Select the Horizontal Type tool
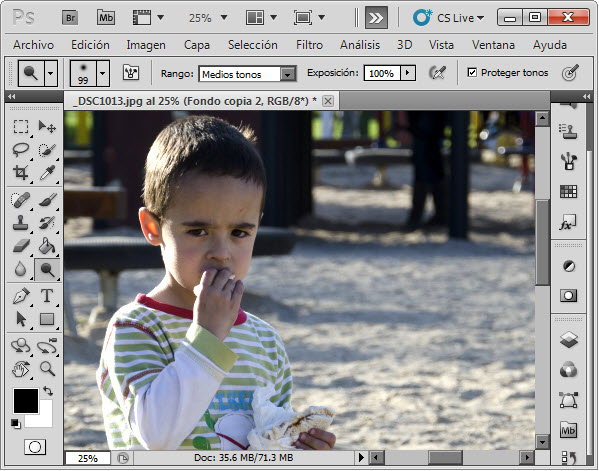 click(47, 296)
